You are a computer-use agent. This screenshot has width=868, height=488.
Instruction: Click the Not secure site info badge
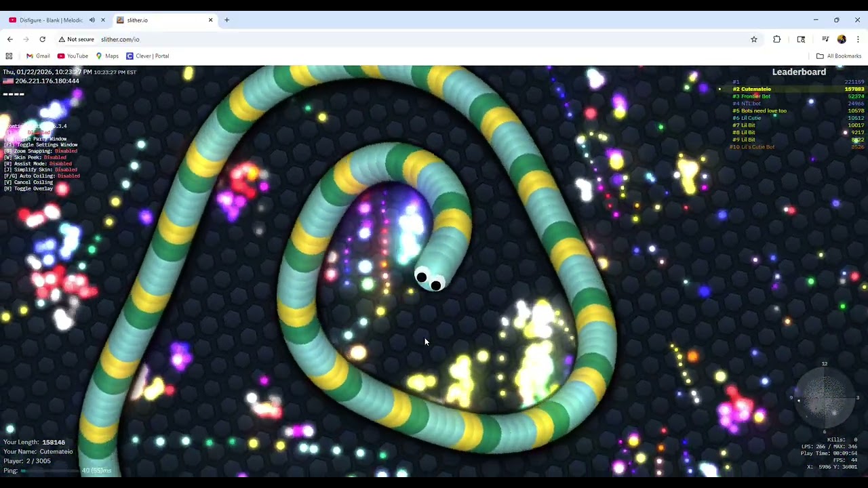(76, 39)
